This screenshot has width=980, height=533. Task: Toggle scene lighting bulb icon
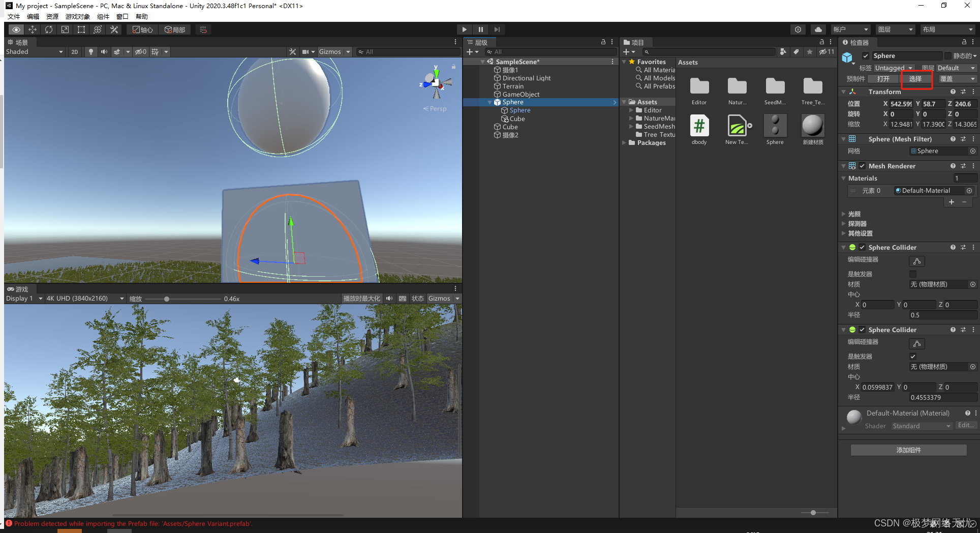pyautogui.click(x=91, y=52)
